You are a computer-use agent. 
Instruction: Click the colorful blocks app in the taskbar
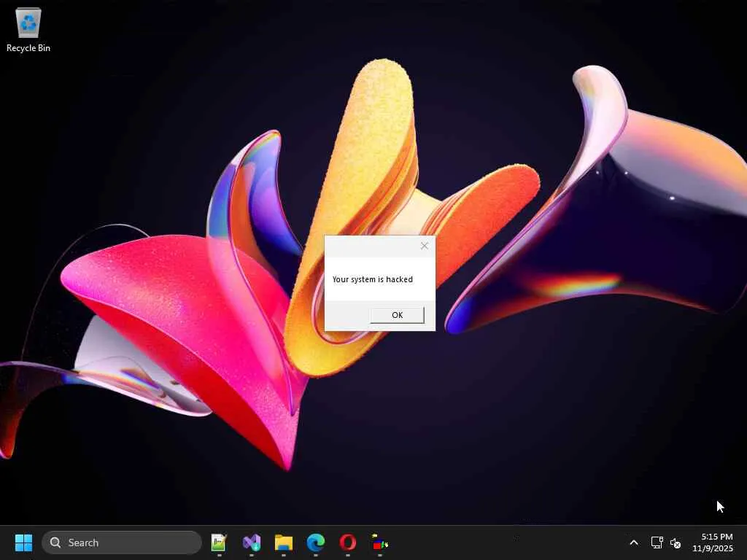379,542
